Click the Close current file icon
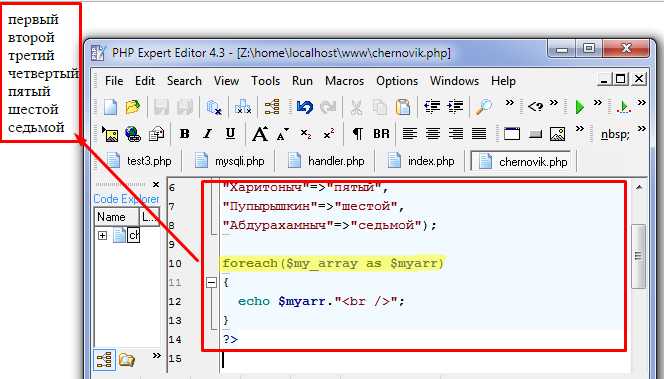 tap(214, 107)
